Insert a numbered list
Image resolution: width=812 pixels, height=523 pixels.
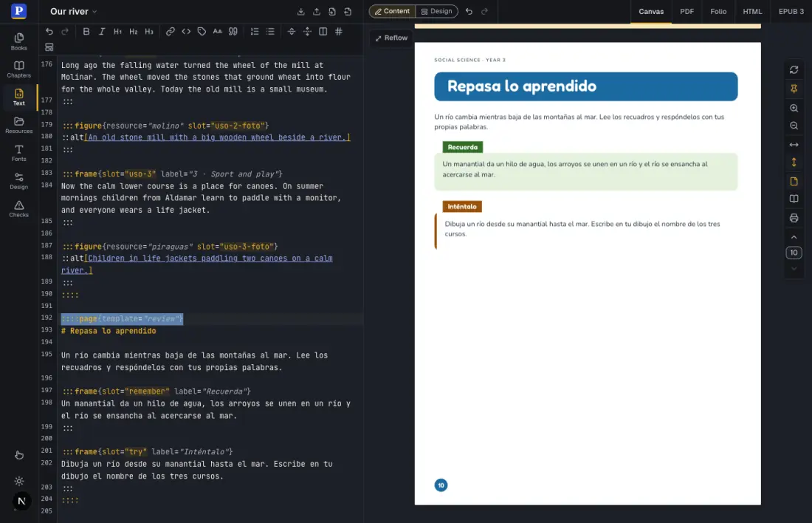[254, 32]
